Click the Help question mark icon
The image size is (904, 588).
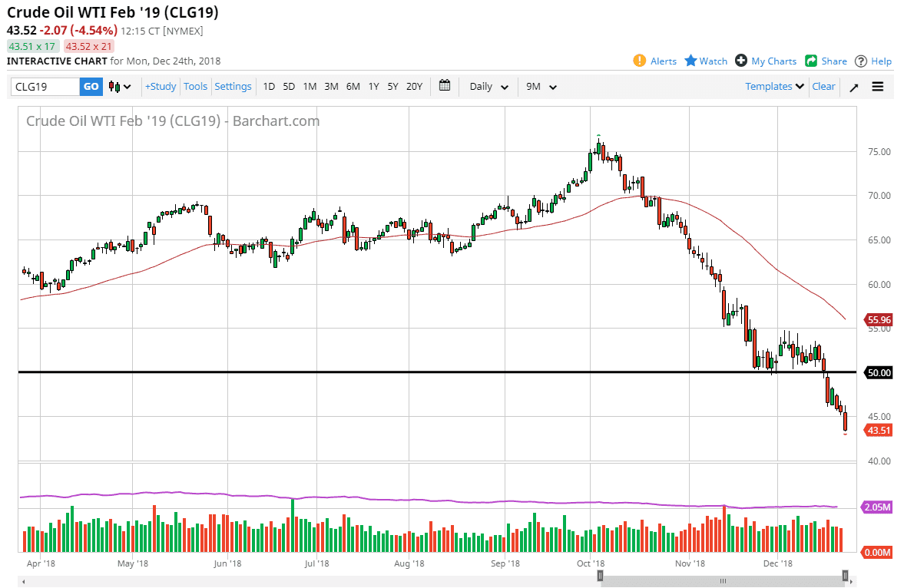pyautogui.click(x=861, y=61)
